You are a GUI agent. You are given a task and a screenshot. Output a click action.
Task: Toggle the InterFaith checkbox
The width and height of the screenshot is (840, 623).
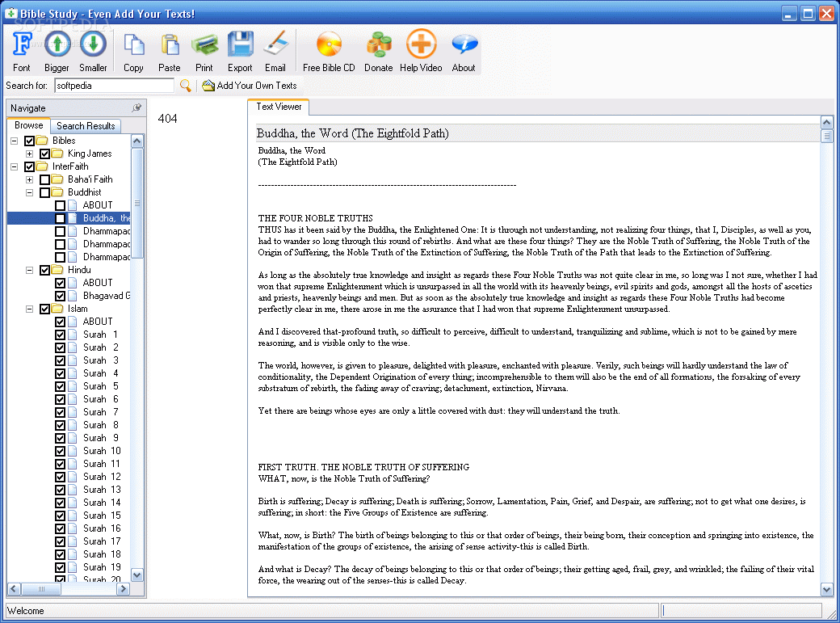(x=29, y=166)
